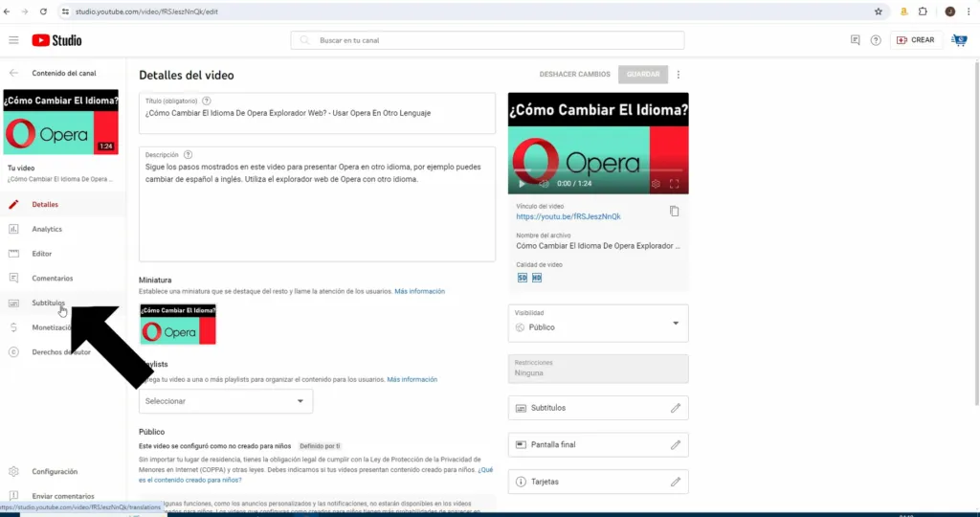Click the 'Definido por ti' label
The image size is (980, 517).
pos(320,446)
